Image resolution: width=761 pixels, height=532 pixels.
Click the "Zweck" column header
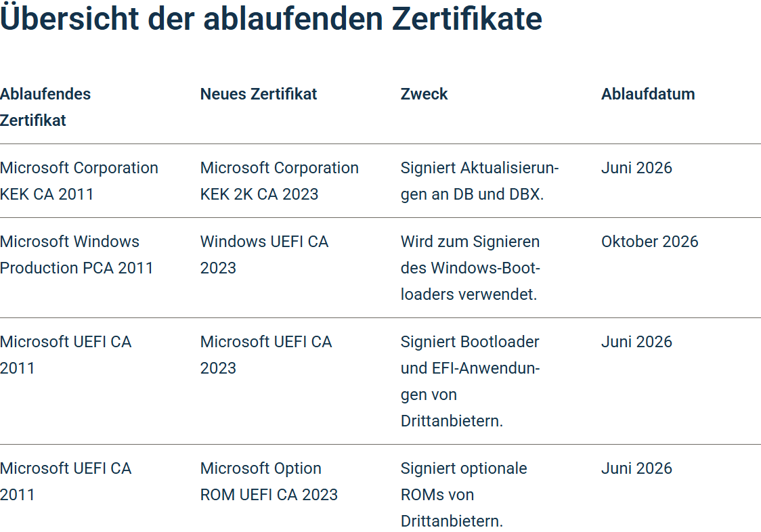[425, 94]
